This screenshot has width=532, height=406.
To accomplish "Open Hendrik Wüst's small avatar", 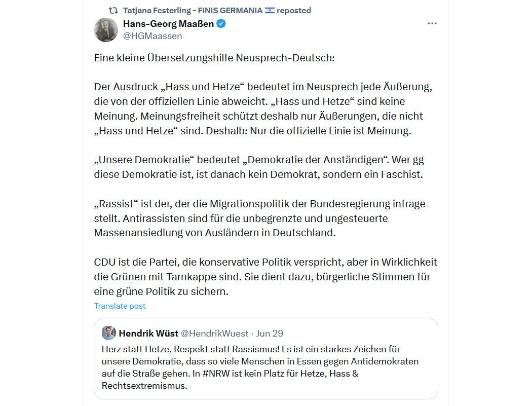I will coord(108,333).
